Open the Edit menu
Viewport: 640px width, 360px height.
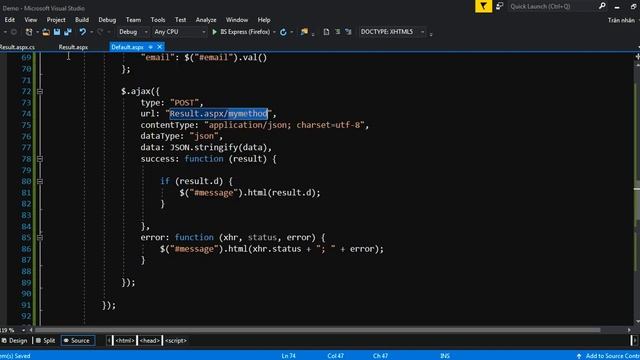(x=9, y=20)
